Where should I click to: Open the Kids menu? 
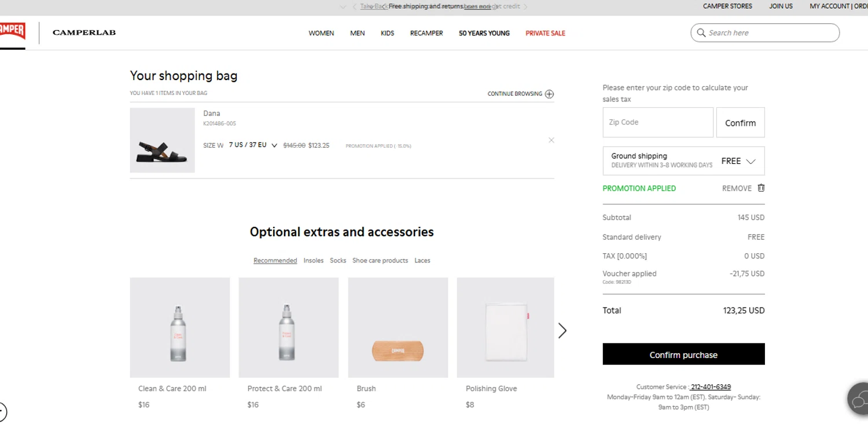387,34
